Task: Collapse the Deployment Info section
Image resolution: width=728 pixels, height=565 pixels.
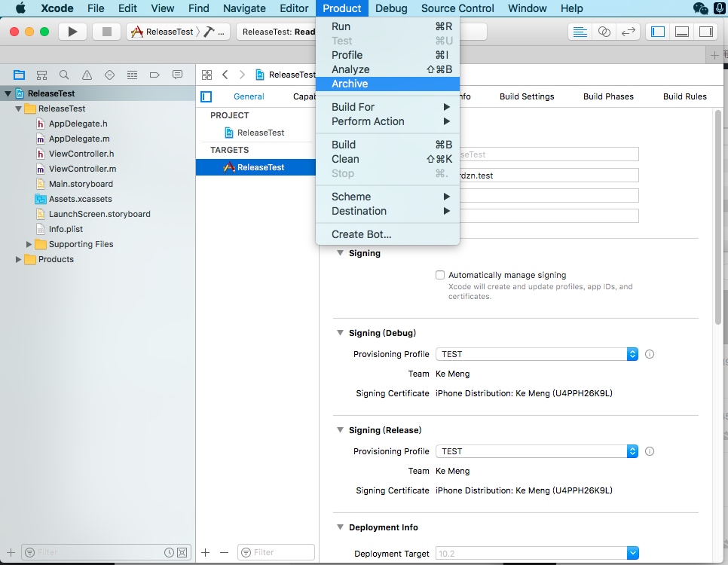Action: (341, 527)
